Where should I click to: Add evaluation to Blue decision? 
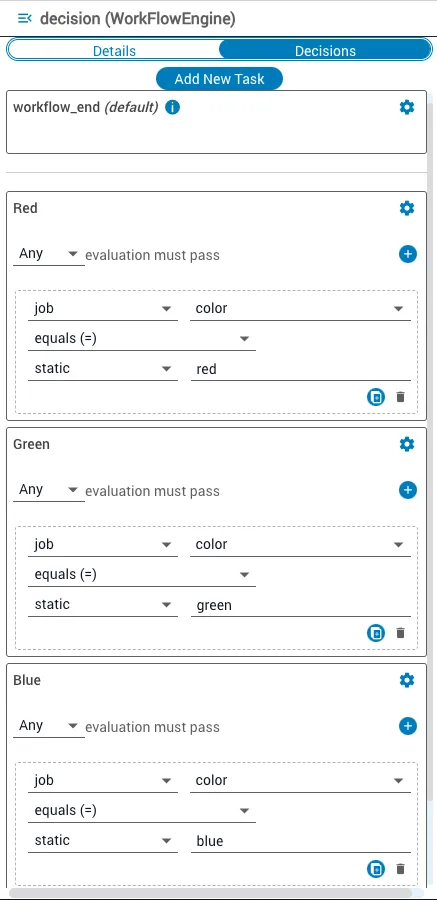pos(408,726)
